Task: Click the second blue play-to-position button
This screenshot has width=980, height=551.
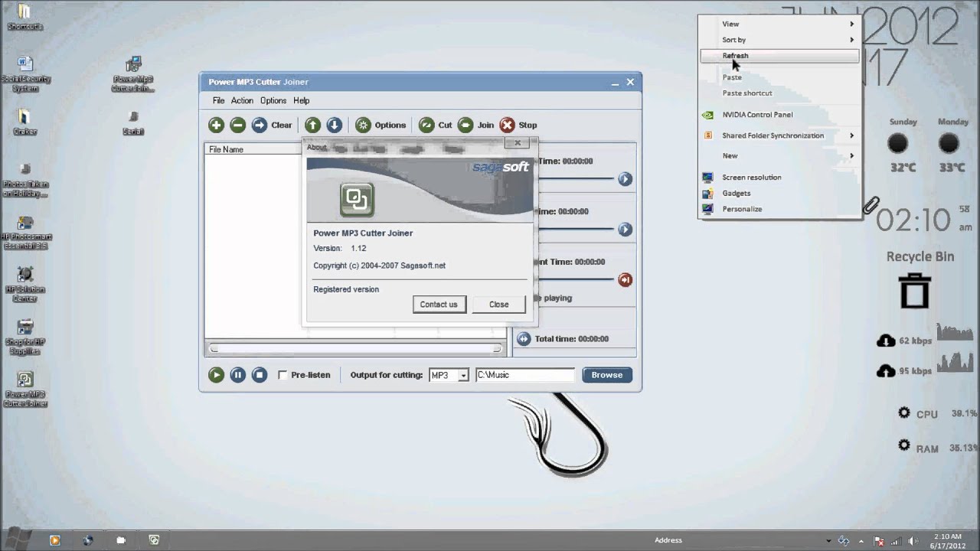Action: click(x=626, y=229)
